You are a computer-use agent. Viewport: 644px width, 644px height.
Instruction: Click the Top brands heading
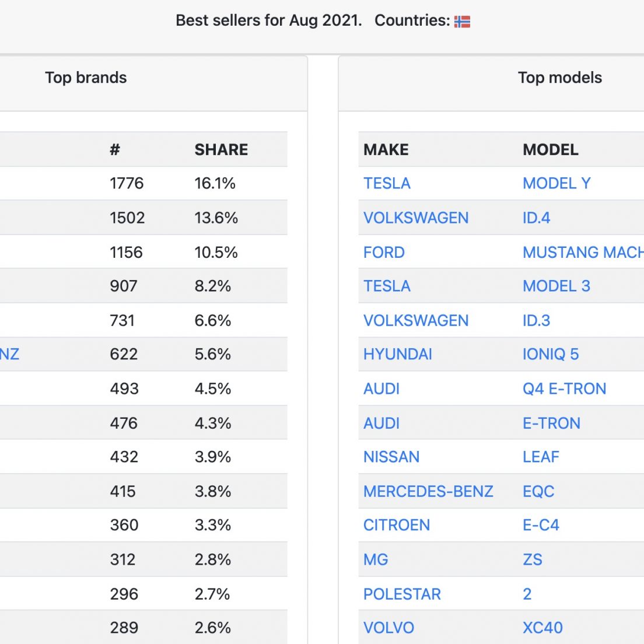[86, 78]
